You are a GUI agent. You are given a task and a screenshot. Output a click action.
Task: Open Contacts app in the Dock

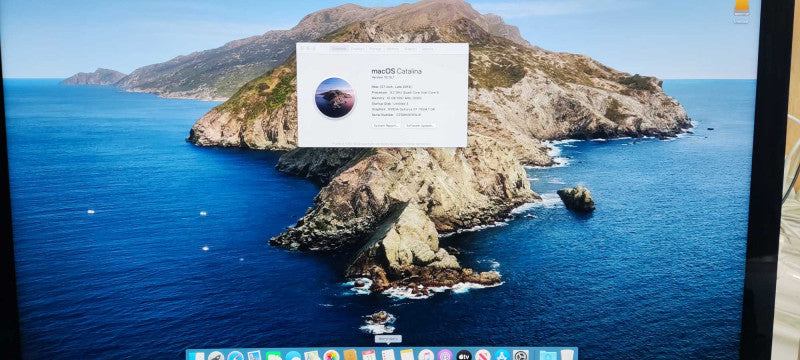350,355
